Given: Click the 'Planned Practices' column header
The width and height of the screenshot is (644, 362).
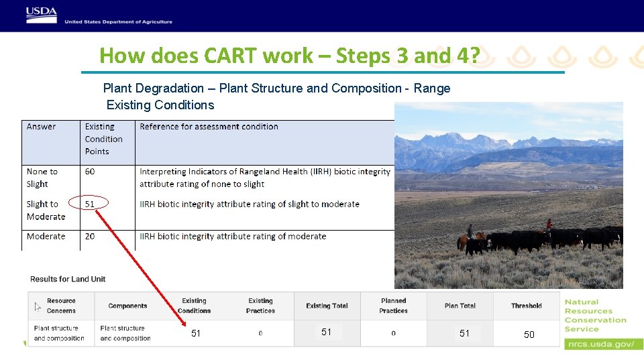Looking at the screenshot, I should pyautogui.click(x=394, y=306).
